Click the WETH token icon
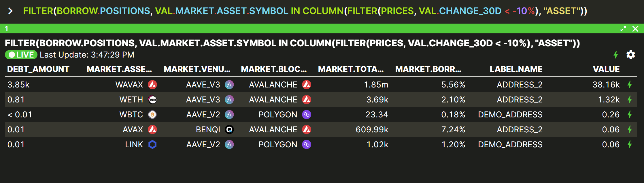644x183 pixels. point(152,100)
